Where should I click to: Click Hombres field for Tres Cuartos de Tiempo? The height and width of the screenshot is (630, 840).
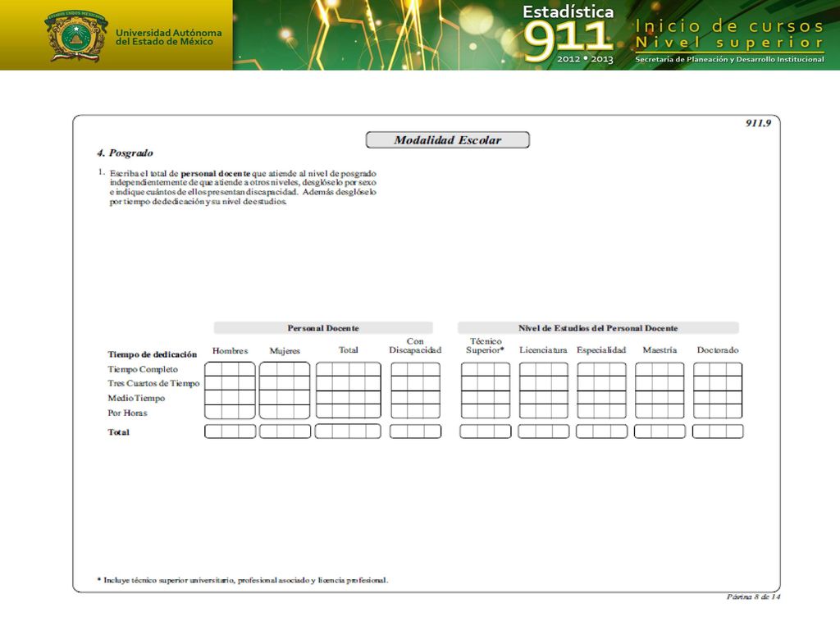coord(230,383)
